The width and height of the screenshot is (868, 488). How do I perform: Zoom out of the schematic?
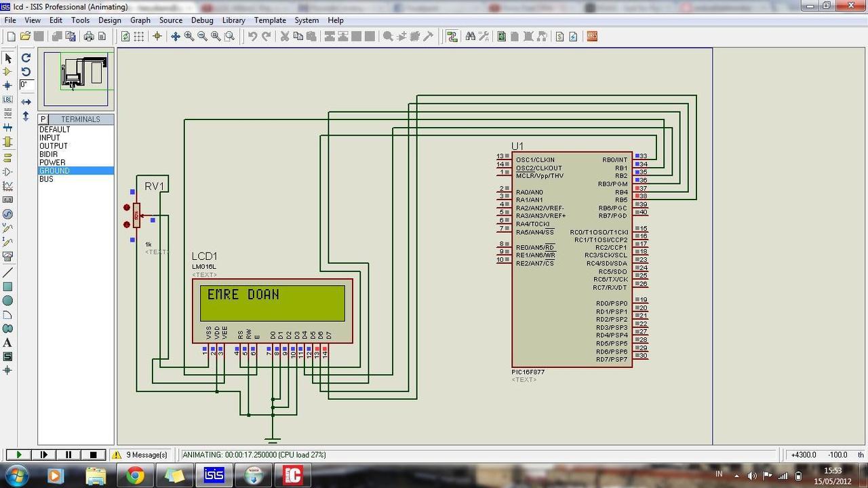(x=202, y=37)
